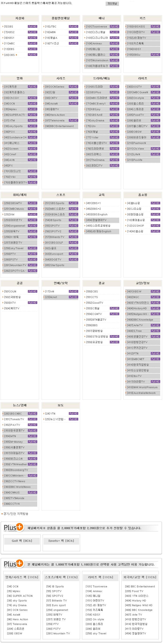Screen dimensions: 163x644
Task: Open the [98]BBC Entertainment link in 시리즈
Action: (59, 126)
